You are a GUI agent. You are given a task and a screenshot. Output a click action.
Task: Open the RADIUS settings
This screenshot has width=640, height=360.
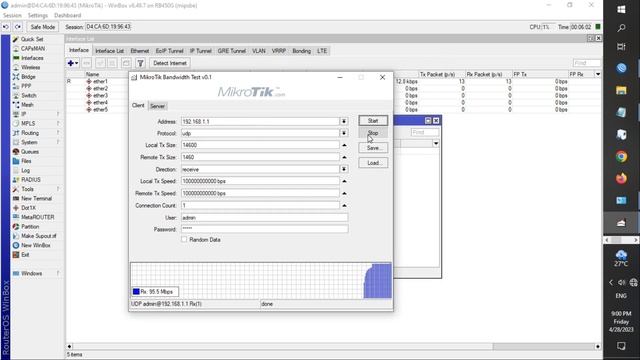31,180
